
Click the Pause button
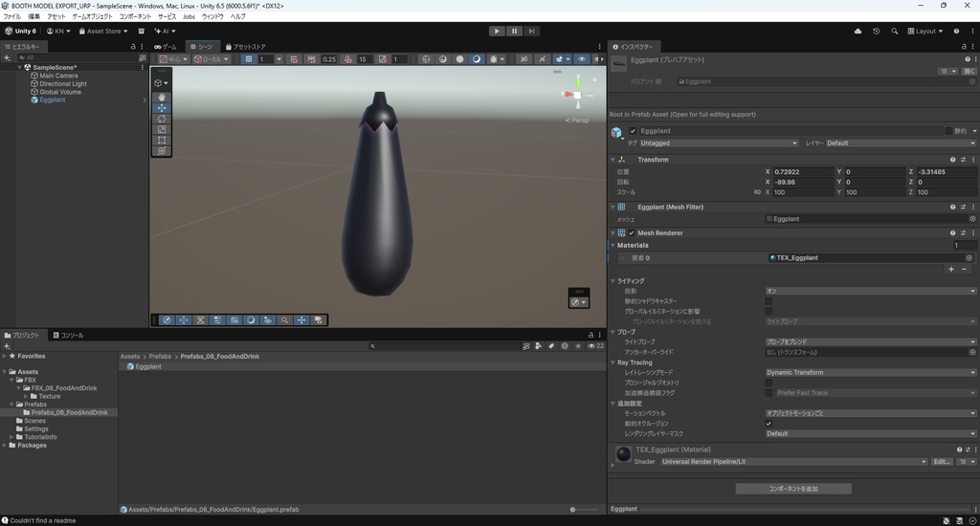point(514,31)
